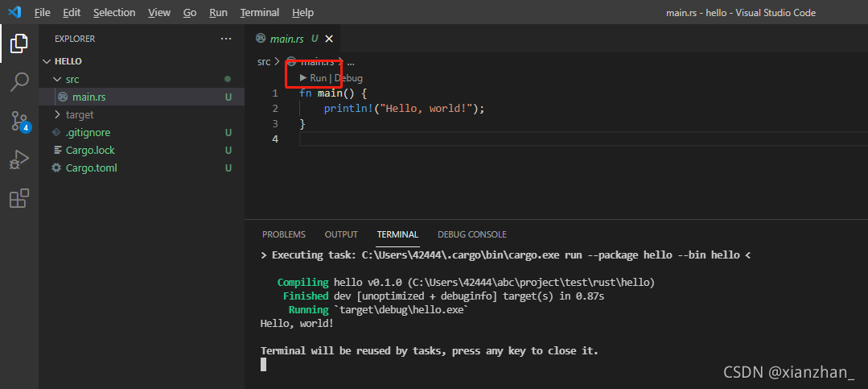Click the Finished dev terminal line
Viewport: 868px width, 389px height.
pyautogui.click(x=443, y=296)
